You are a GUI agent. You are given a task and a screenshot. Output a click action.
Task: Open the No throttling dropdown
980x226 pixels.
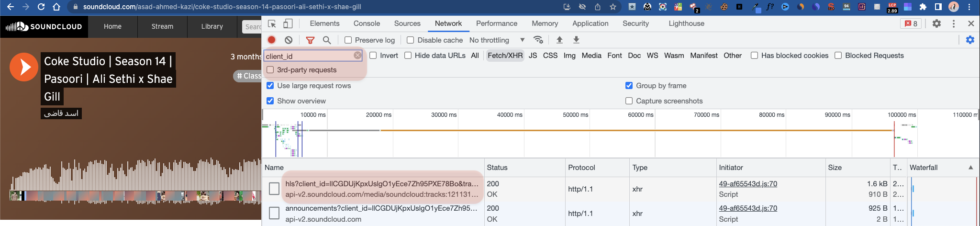click(497, 40)
